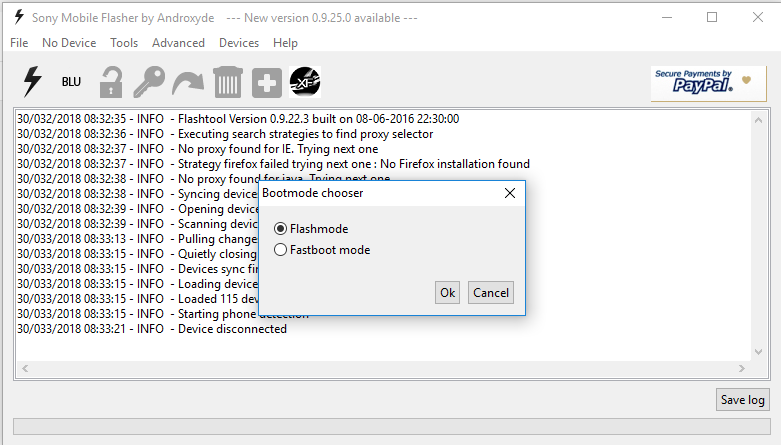The width and height of the screenshot is (781, 445).
Task: Select the Fastboot mode radio button
Action: pos(280,250)
